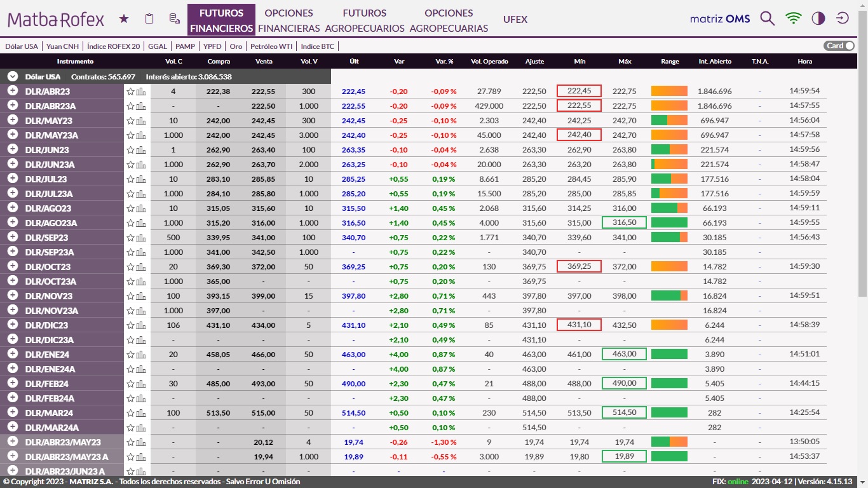The width and height of the screenshot is (868, 488).
Task: Expand the DLR/MAY23 row with plus button
Action: tap(12, 120)
